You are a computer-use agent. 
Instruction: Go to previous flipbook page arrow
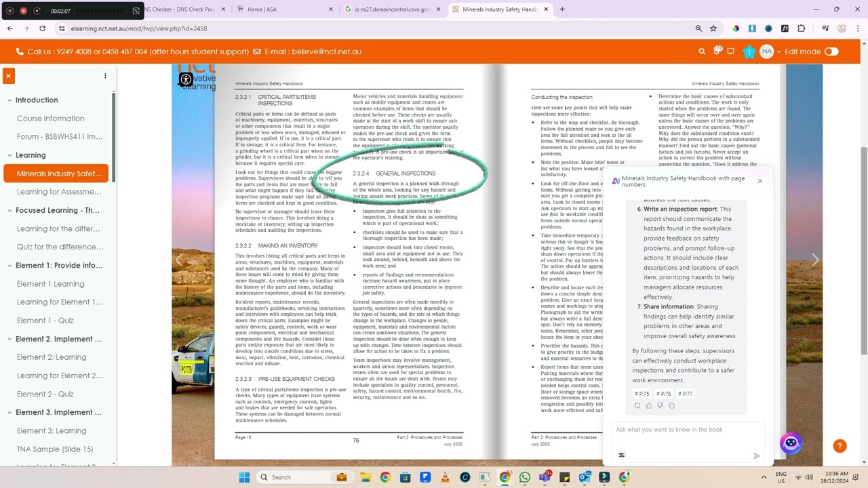[x=179, y=260]
